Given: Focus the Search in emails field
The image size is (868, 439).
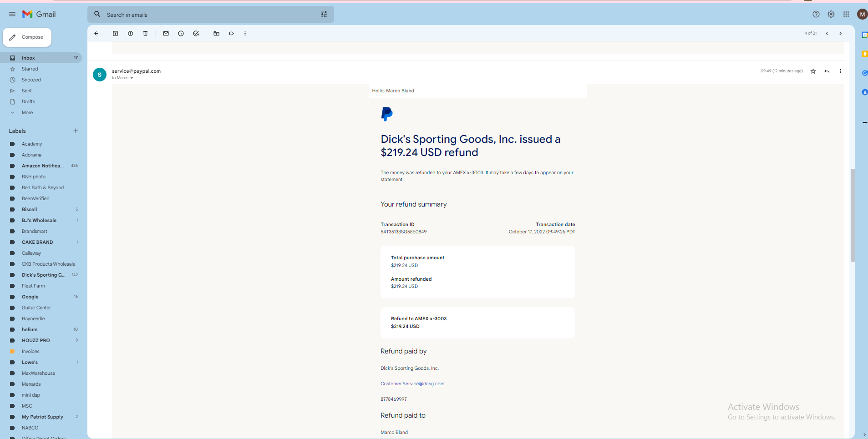Looking at the screenshot, I should pyautogui.click(x=211, y=15).
